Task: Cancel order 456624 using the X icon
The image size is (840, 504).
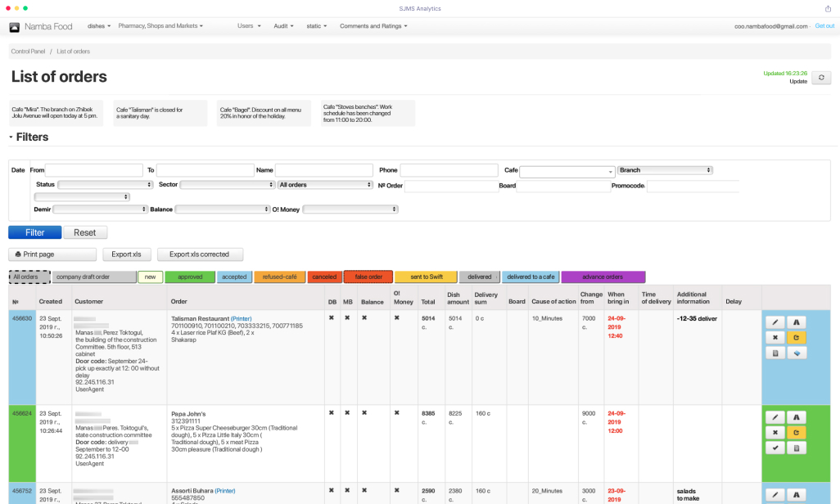Action: pos(775,432)
